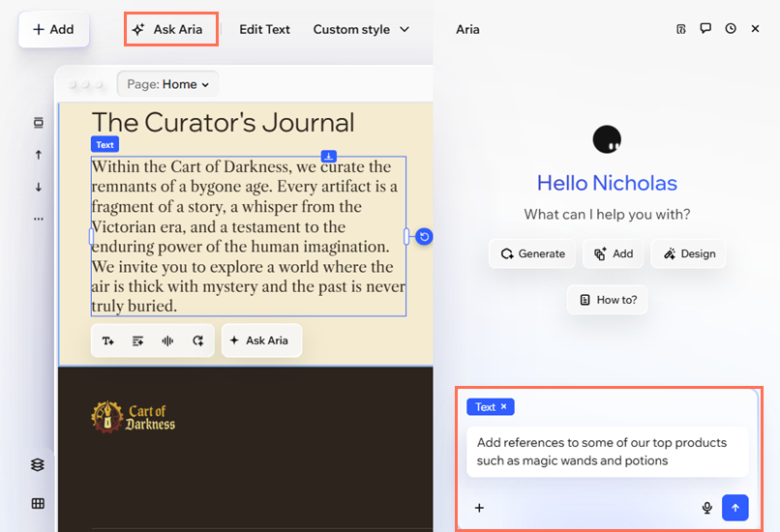Click the blue Text label tag above paragraph
The width and height of the screenshot is (780, 532).
105,145
